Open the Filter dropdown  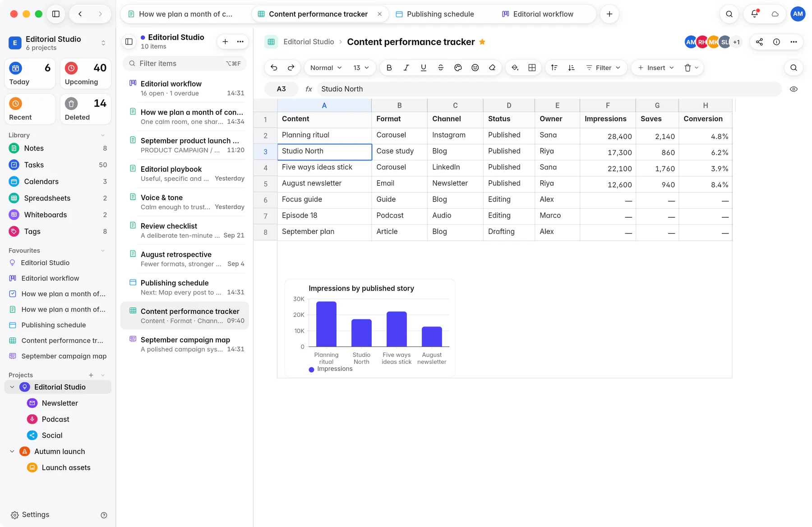point(603,68)
